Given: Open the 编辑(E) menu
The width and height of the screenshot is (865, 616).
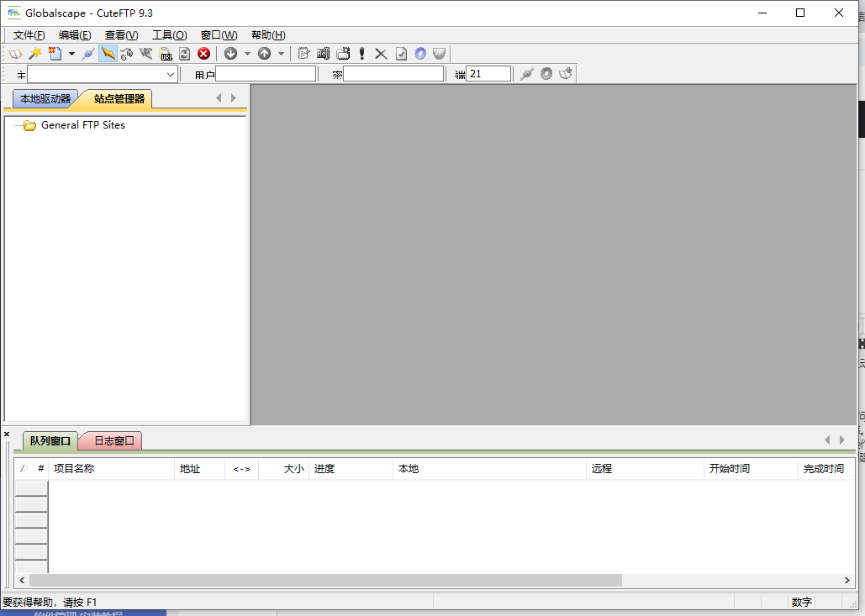Looking at the screenshot, I should pyautogui.click(x=75, y=35).
